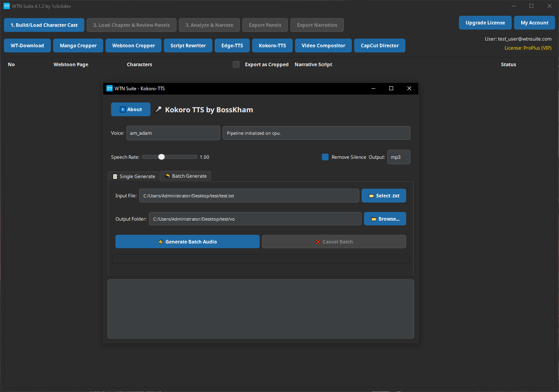This screenshot has height=392, width=559.
Task: Open the mp3 output format selector
Action: pyautogui.click(x=399, y=157)
